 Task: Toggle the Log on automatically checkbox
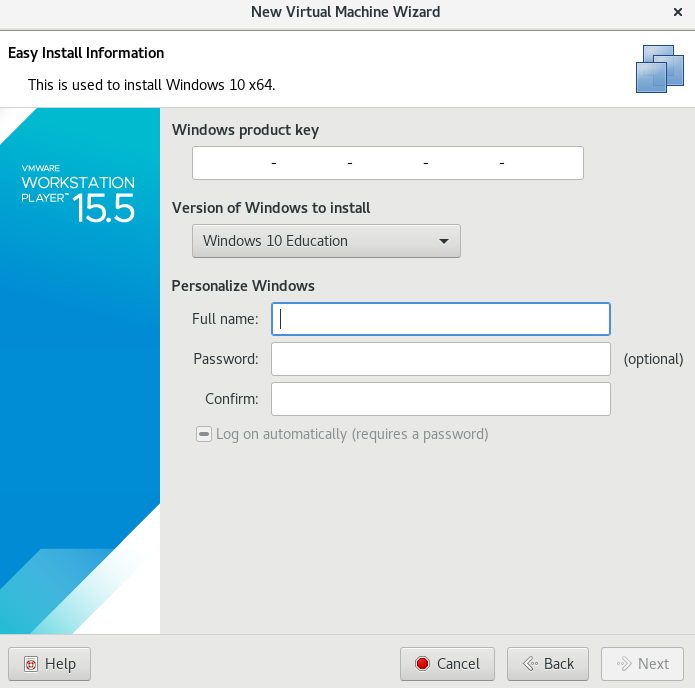pyautogui.click(x=204, y=434)
